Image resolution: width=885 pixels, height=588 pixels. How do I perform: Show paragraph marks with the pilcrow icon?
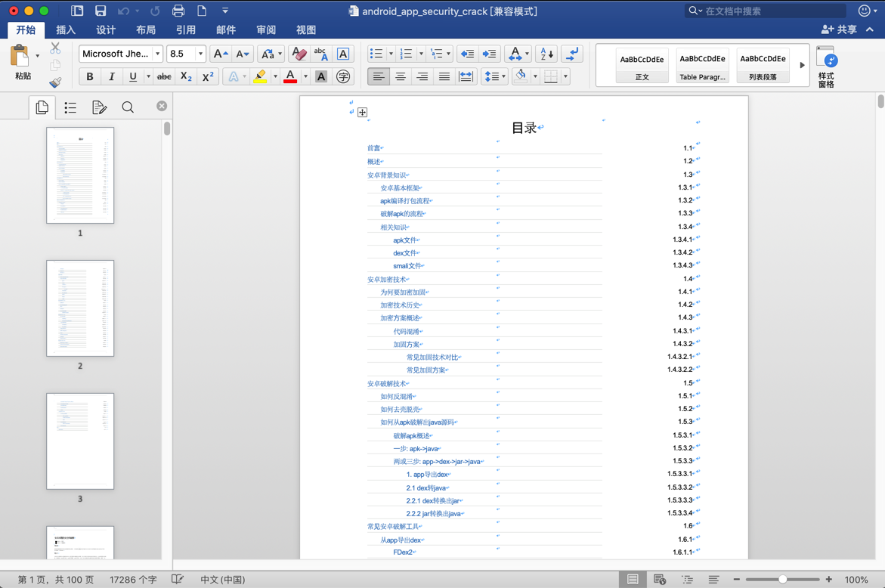(572, 54)
